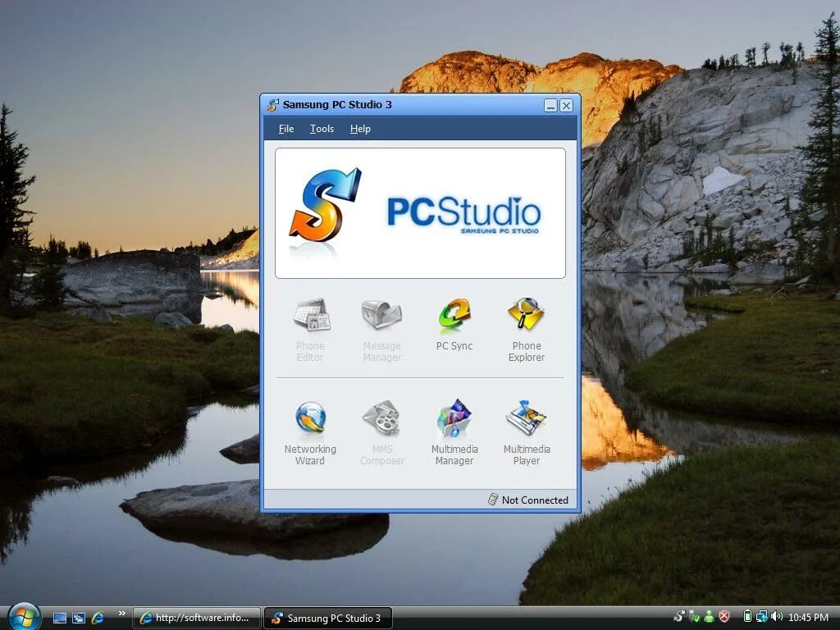This screenshot has width=840, height=630.
Task: Click the disabled MMS Composer icon
Action: click(382, 418)
